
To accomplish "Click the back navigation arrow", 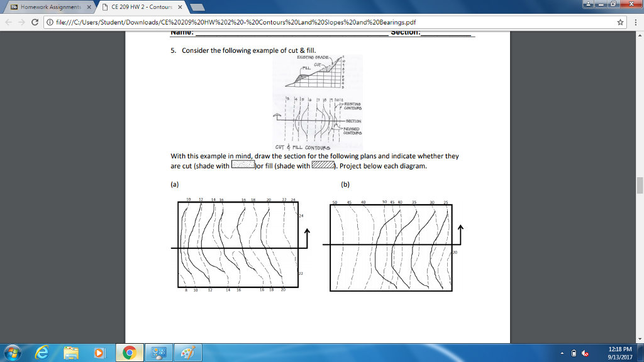I will point(7,21).
